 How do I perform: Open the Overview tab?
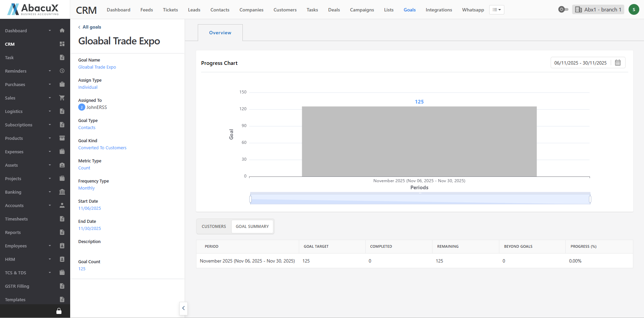(220, 33)
